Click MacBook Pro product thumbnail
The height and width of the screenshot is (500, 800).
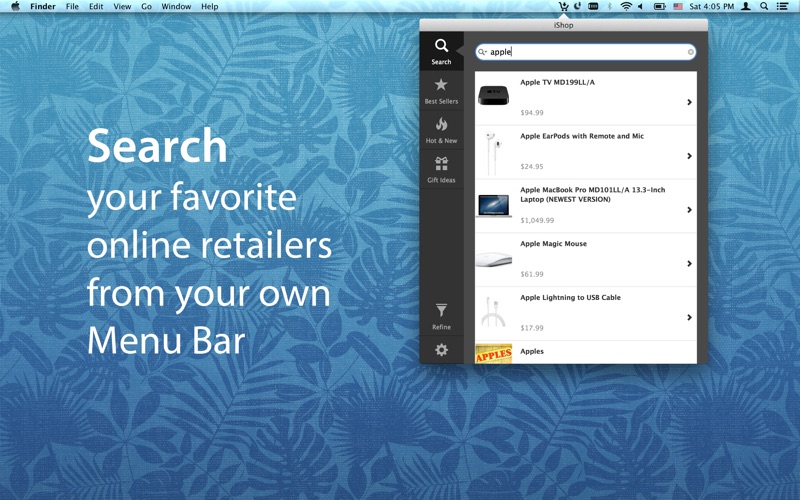[x=493, y=206]
